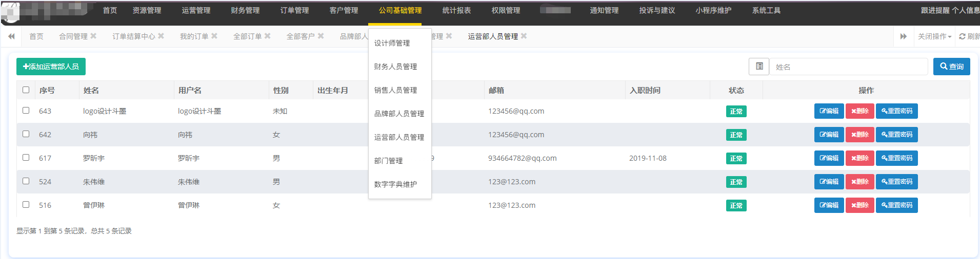980x259 pixels.
Task: Check the checkbox for row 617
Action: pos(26,158)
